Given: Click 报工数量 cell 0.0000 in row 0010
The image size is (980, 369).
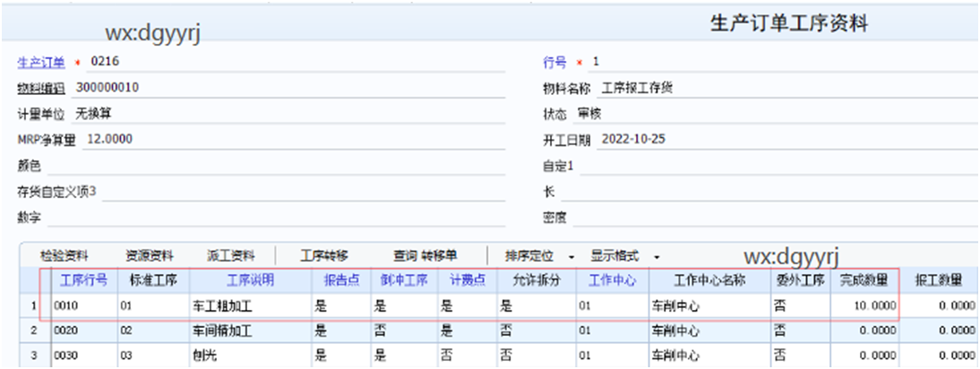Looking at the screenshot, I should click(938, 306).
